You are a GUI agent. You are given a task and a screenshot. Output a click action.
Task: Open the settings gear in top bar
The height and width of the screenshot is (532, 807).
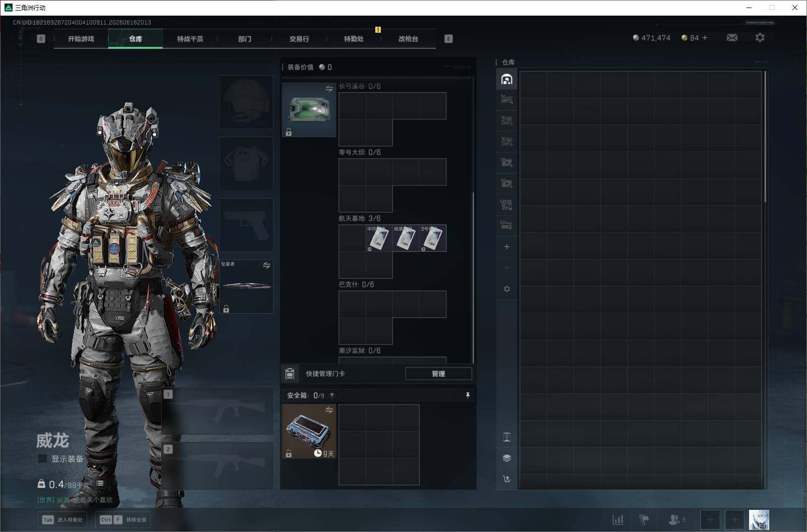760,38
